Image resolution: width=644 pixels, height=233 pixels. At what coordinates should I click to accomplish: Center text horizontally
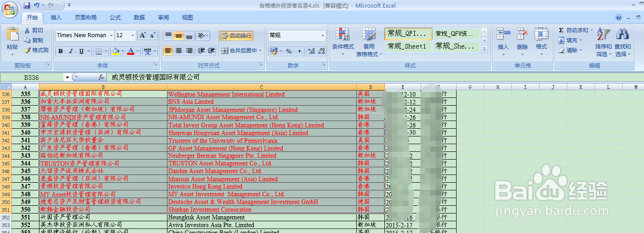pyautogui.click(x=179, y=51)
